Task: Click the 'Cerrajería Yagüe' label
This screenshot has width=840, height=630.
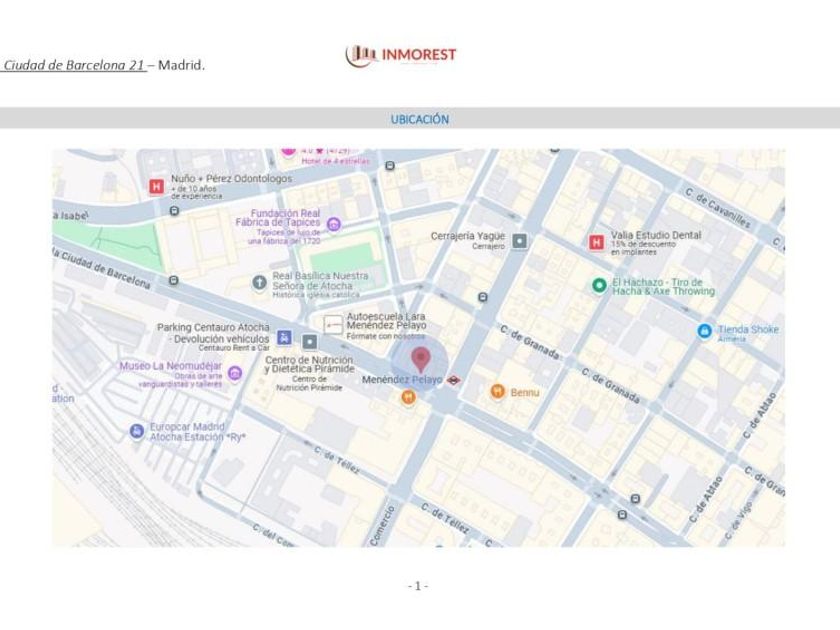Action: click(468, 236)
